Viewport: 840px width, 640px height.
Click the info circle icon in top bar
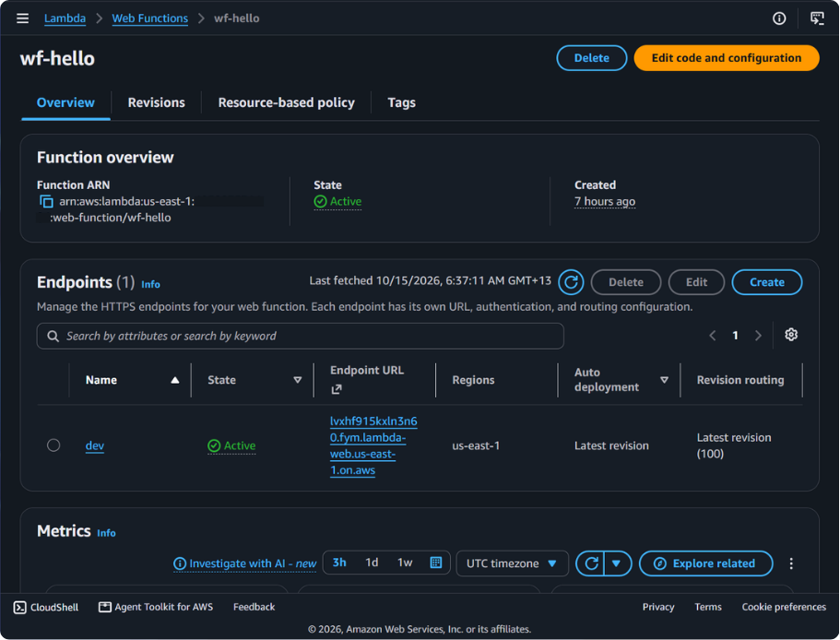(x=779, y=18)
